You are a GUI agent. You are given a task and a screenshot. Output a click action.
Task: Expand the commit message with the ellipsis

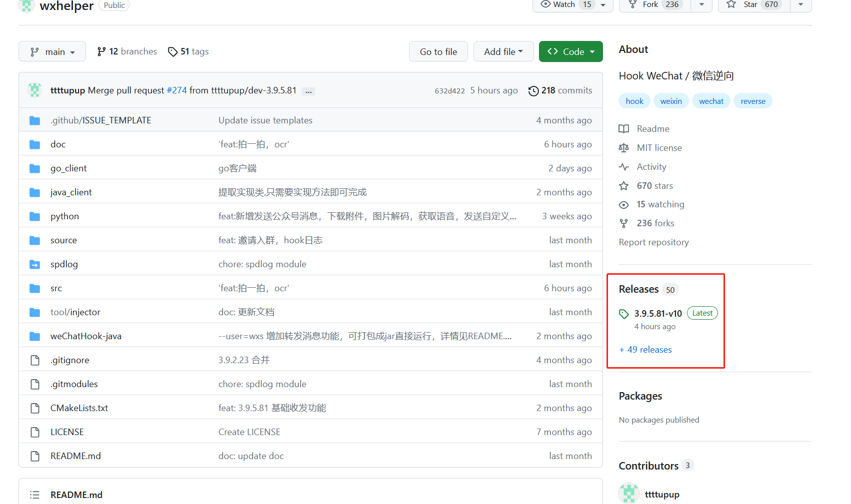(308, 90)
